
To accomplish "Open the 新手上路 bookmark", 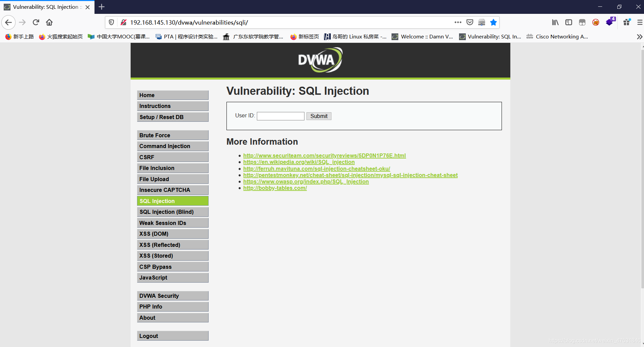I will (x=20, y=37).
